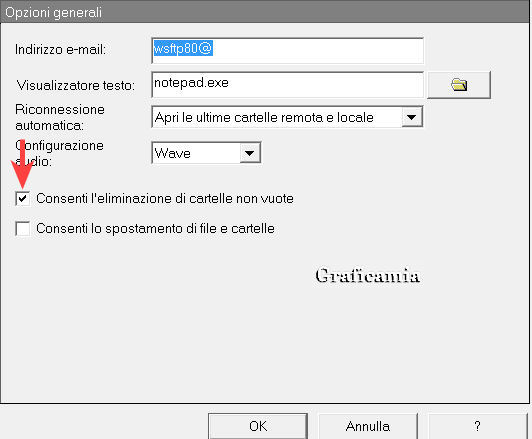Viewport: 532px width, 439px height.
Task: Uncheck 'Consenti l'eliminazione di cartelle non vuote' checkbox
Action: click(x=23, y=198)
